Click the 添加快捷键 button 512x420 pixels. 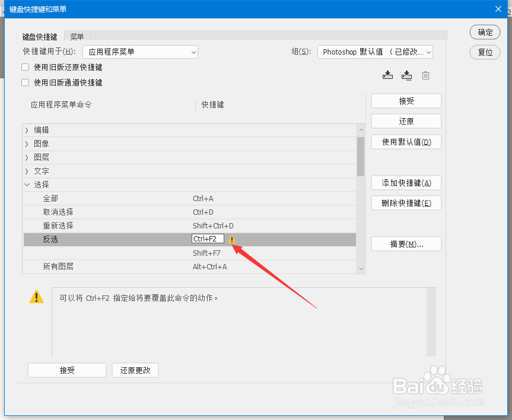click(x=406, y=183)
